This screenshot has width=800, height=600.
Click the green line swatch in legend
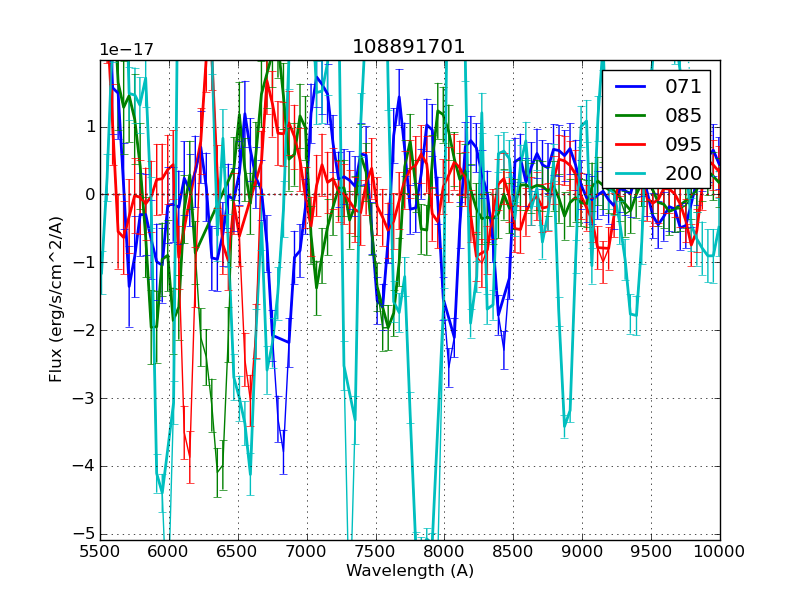point(631,116)
